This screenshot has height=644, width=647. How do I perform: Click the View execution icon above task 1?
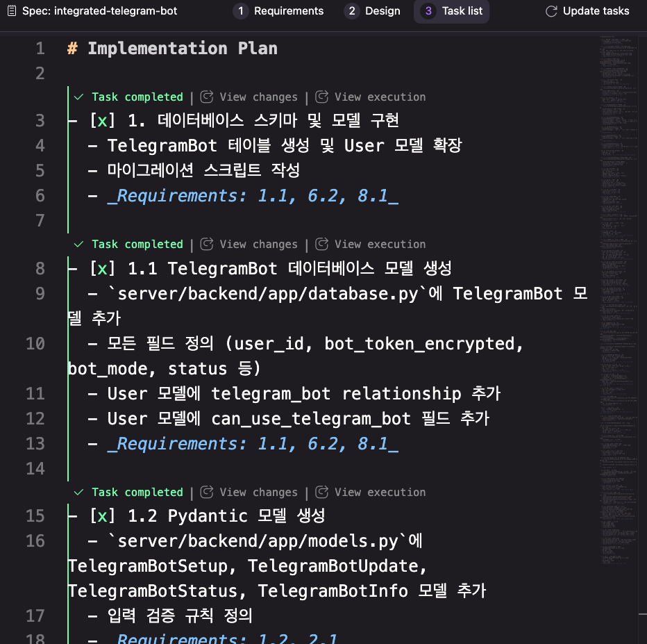click(321, 97)
